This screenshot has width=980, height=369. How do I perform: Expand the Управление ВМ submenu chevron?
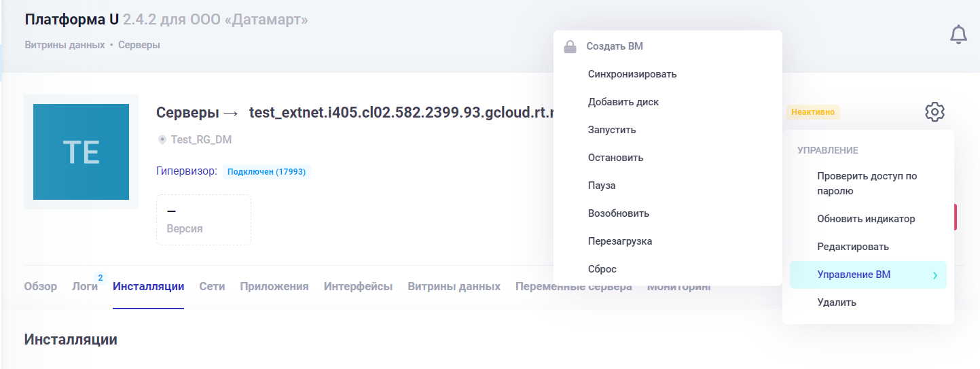coord(934,275)
